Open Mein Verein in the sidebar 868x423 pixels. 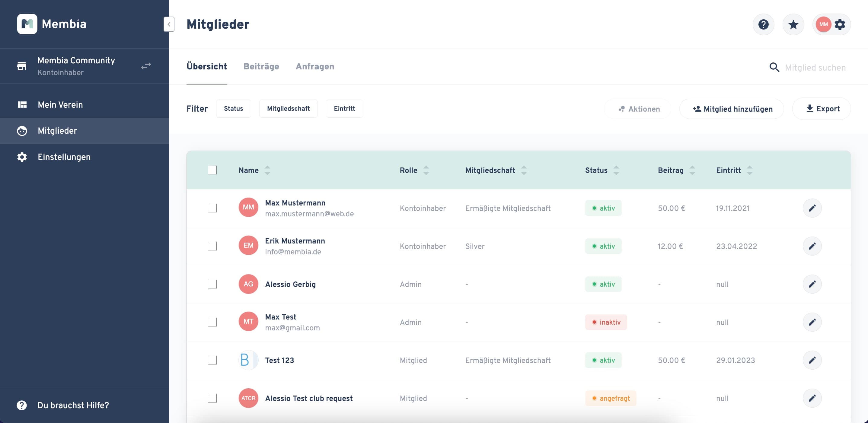tap(84, 105)
